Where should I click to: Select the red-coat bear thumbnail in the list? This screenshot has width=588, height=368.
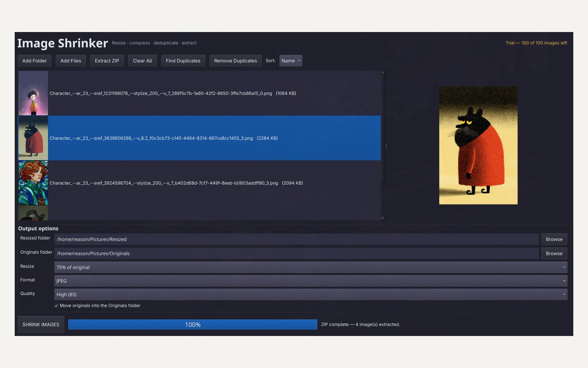pos(33,138)
